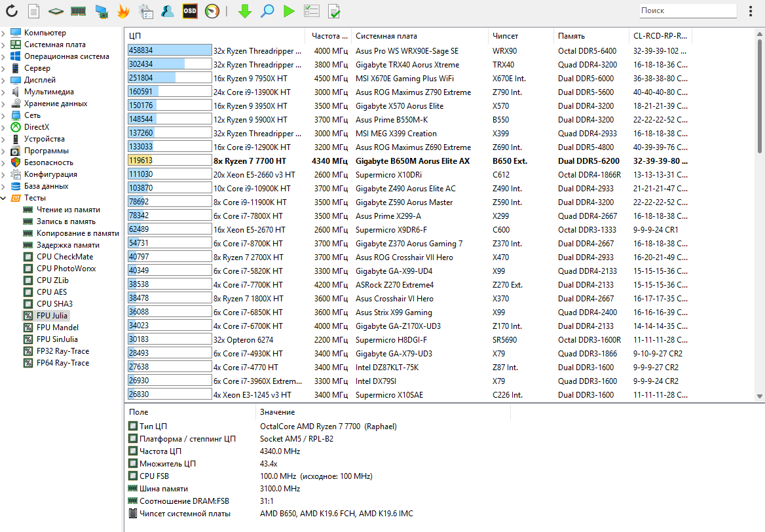The width and height of the screenshot is (765, 532).
Task: Expand the Дисплей tree node
Action: (x=3, y=80)
